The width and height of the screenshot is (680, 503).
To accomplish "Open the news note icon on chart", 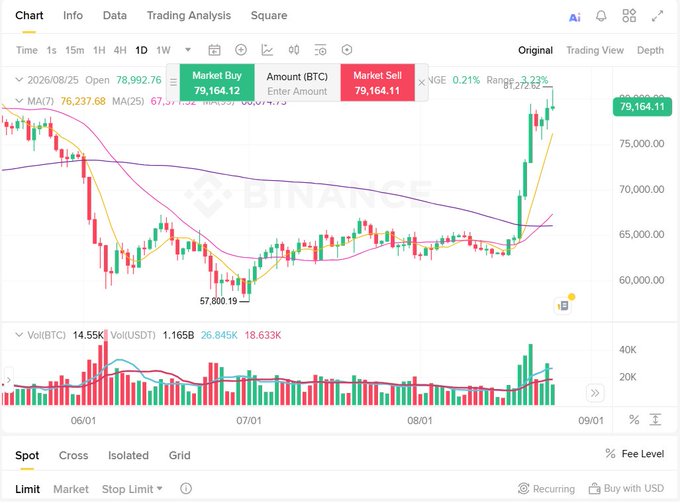I will [x=564, y=305].
